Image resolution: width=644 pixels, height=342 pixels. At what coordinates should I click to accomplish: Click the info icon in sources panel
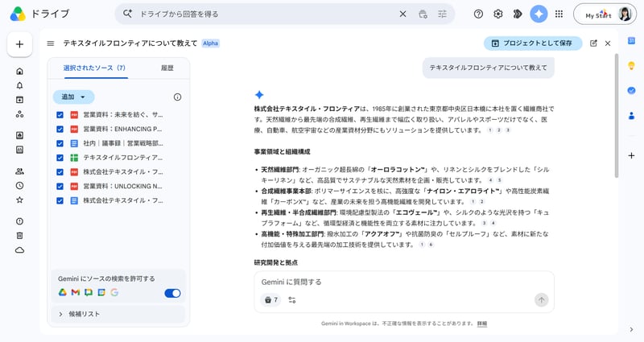pyautogui.click(x=177, y=97)
